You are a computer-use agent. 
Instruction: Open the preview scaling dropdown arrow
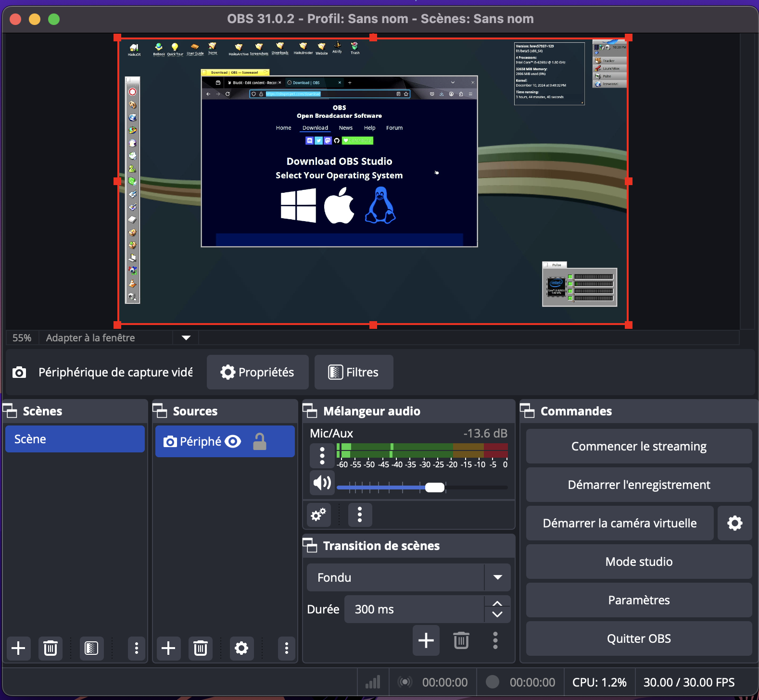point(186,338)
